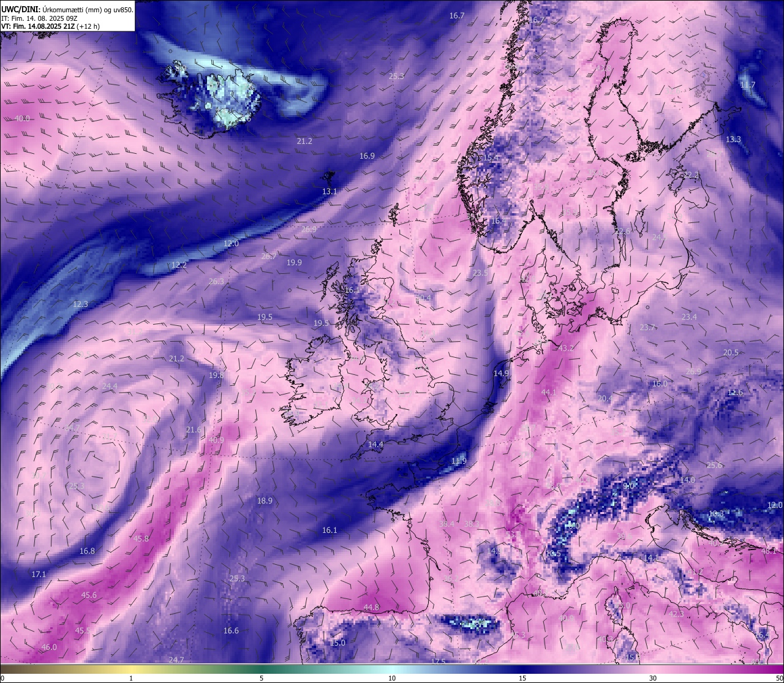Click the 44.1 value label
Viewport: 784px width, 683px height.
coord(549,393)
